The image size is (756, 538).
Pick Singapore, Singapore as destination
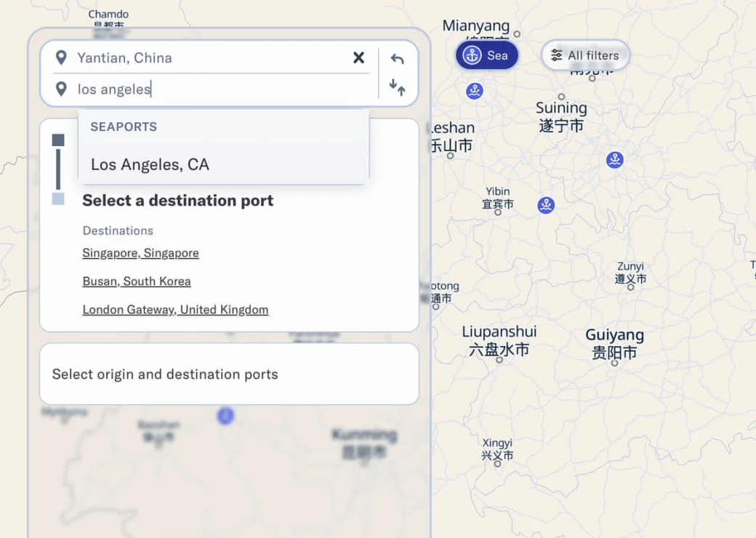tap(140, 253)
